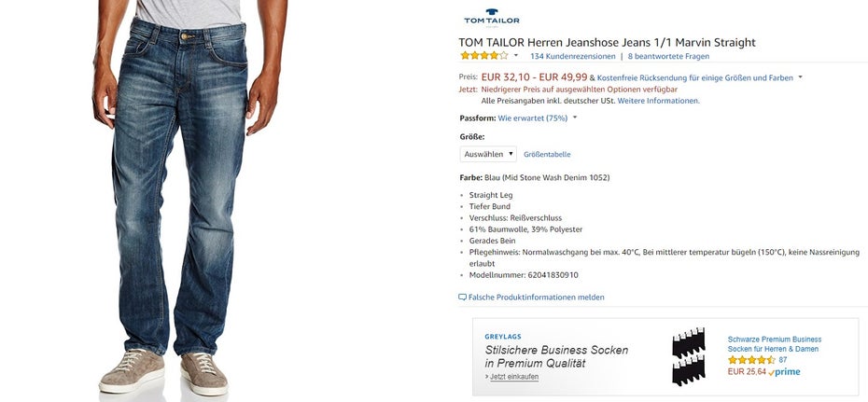Click 'Jetzt einkaufen' in the Greylags ad
Screen dimensions: 868x402
(x=512, y=377)
